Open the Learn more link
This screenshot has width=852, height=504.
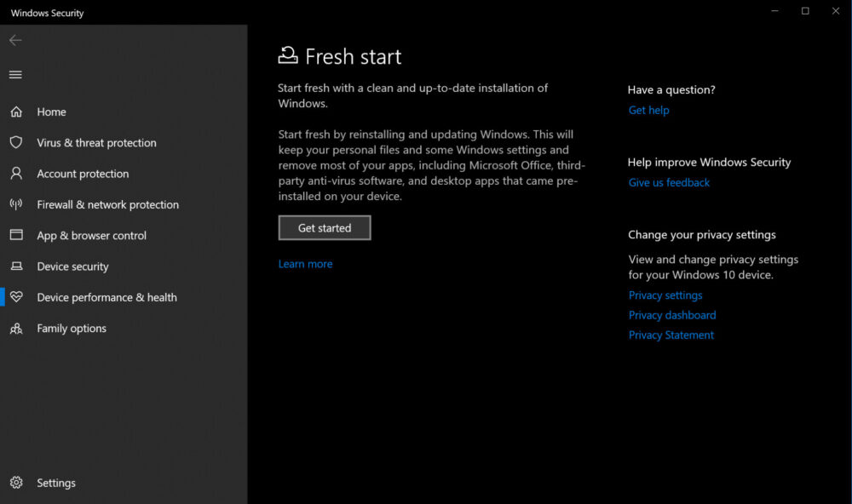coord(305,264)
